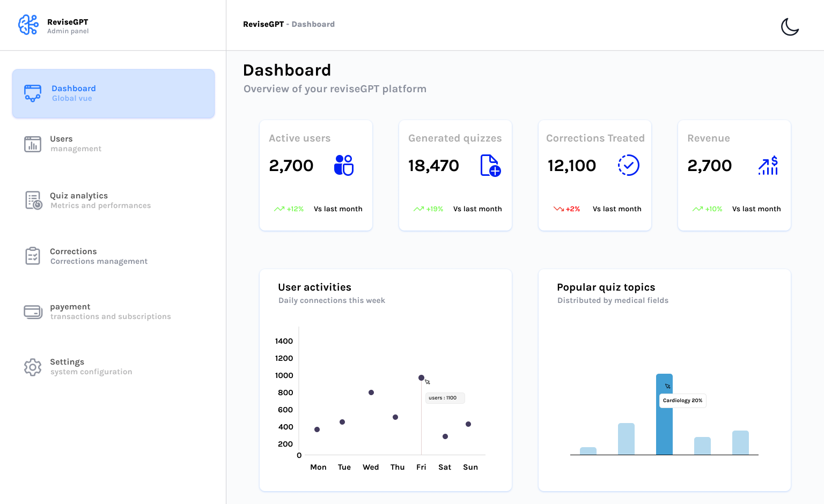Click the 'Cardiology 20%' tooltip label

(682, 401)
